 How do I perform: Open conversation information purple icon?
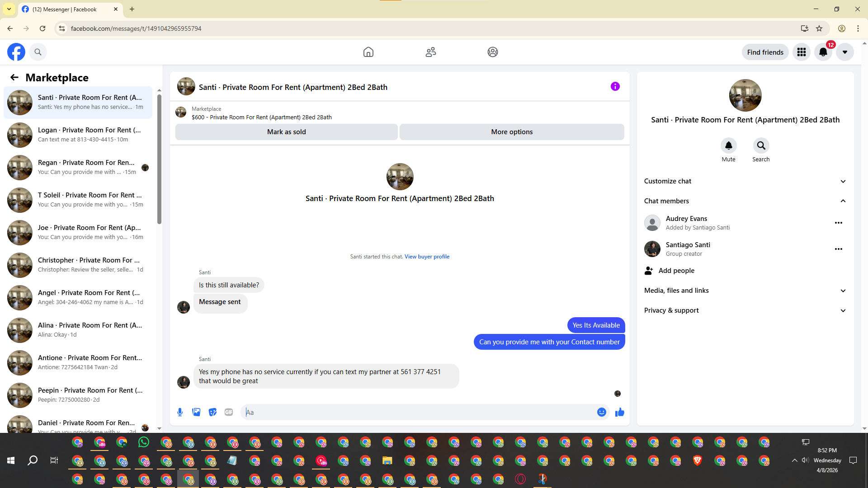(615, 86)
